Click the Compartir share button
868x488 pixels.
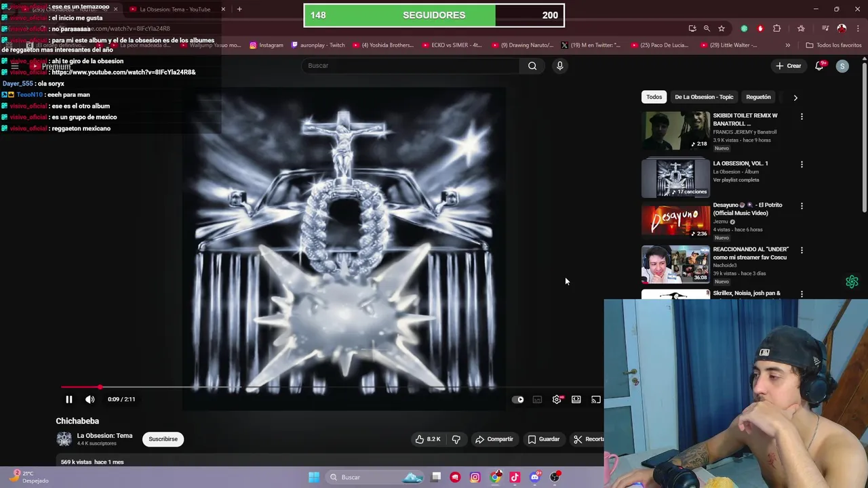click(494, 439)
